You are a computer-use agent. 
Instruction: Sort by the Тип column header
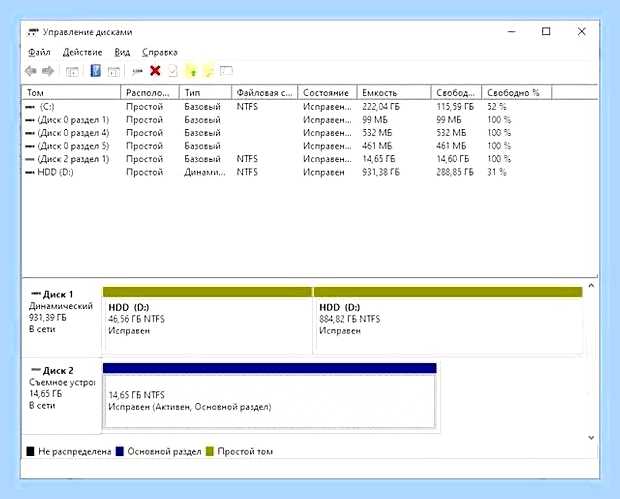(205, 93)
